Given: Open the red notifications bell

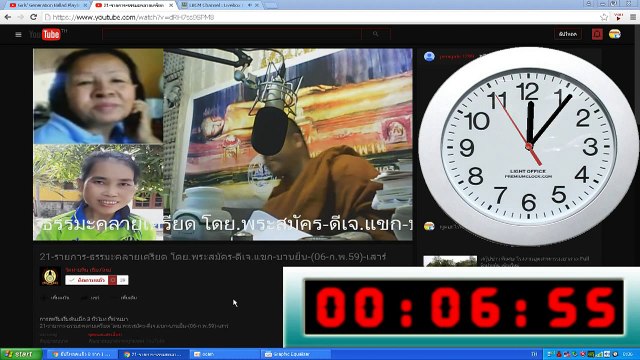Looking at the screenshot, I should tap(597, 34).
